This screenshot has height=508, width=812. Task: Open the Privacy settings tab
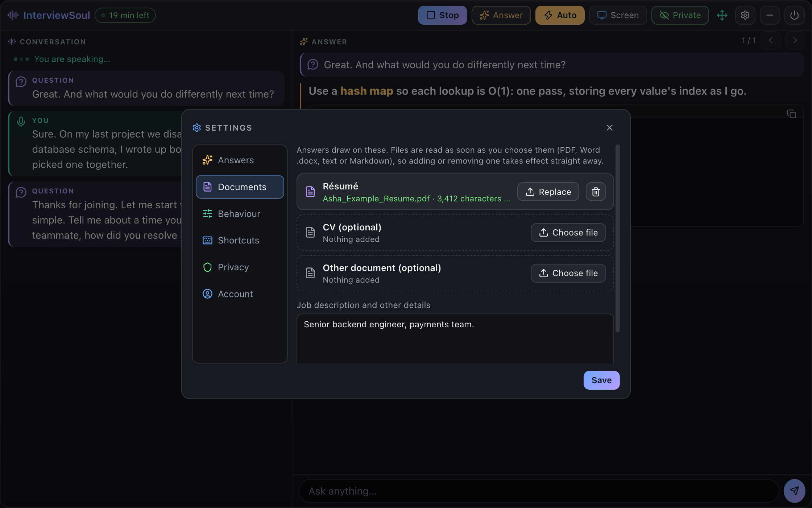tap(240, 267)
